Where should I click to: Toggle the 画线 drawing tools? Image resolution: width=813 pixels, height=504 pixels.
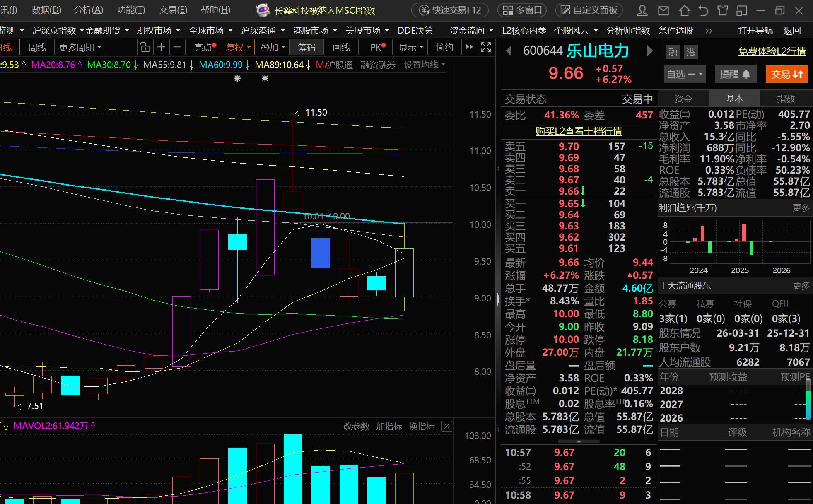(341, 48)
